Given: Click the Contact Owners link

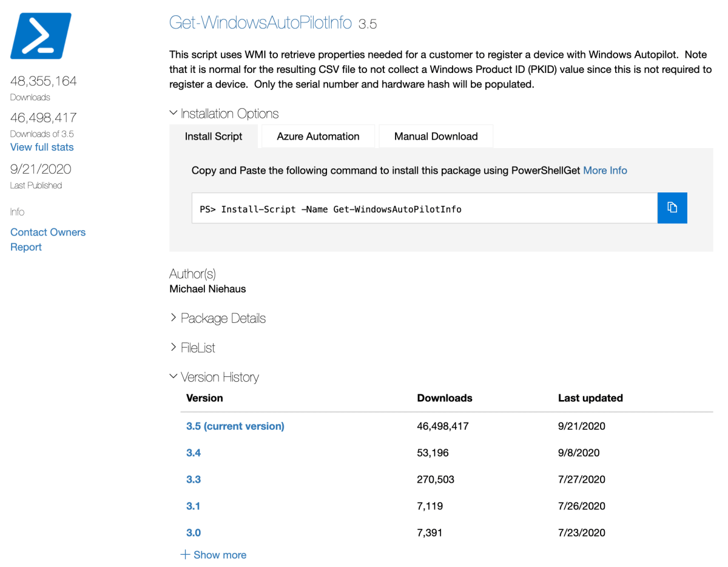Looking at the screenshot, I should pyautogui.click(x=48, y=232).
